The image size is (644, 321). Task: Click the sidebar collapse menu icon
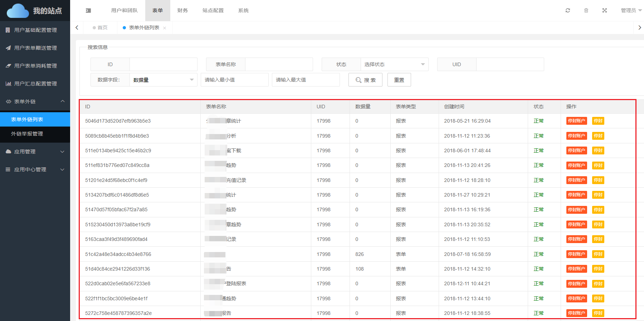[x=88, y=11]
